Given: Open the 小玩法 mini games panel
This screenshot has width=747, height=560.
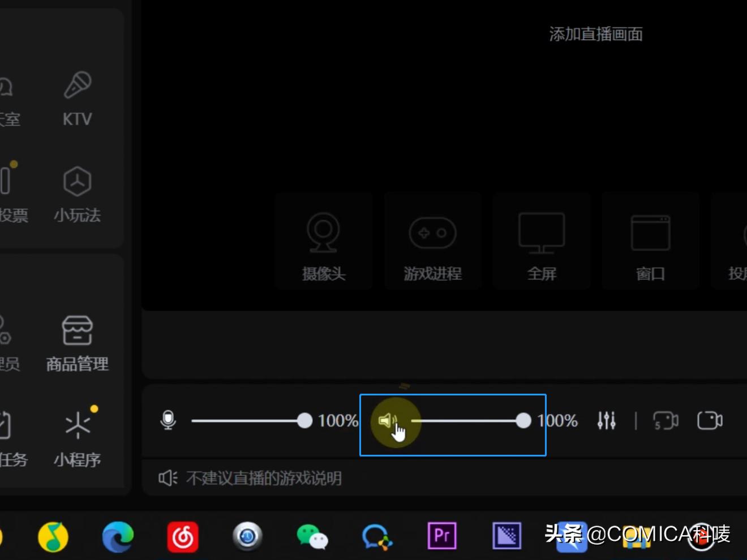Looking at the screenshot, I should (76, 195).
